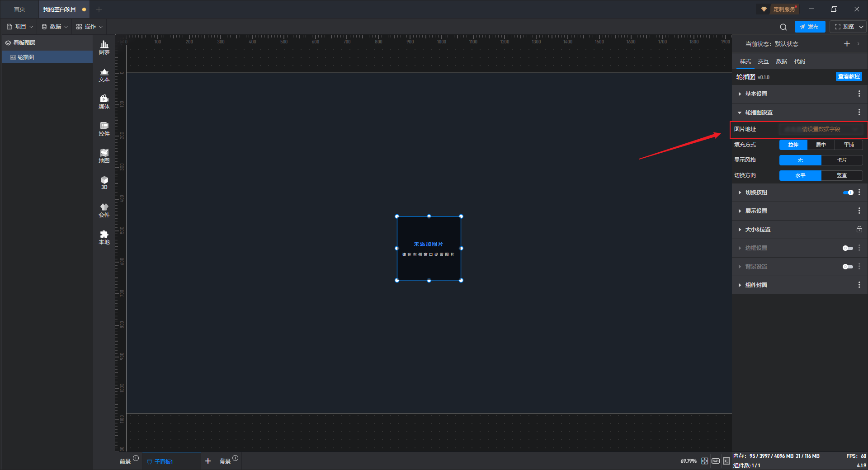
Task: Open the 项目 dropdown menu
Action: tap(20, 27)
